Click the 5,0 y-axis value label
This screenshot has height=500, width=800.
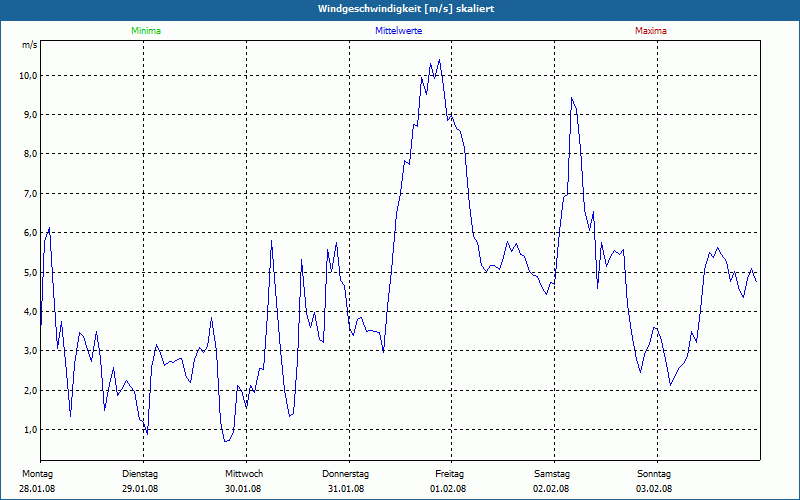[31, 272]
